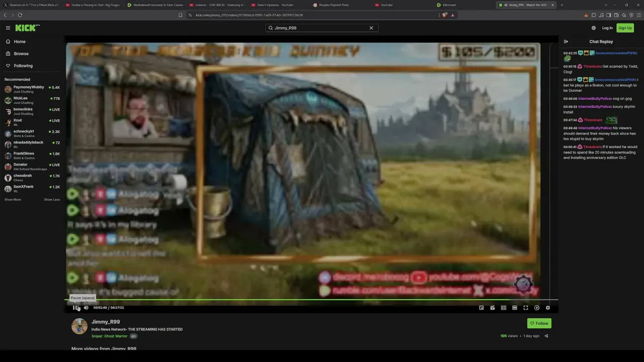Click the 'en' language tag
Viewport: 644px width, 362px height.
134,336
